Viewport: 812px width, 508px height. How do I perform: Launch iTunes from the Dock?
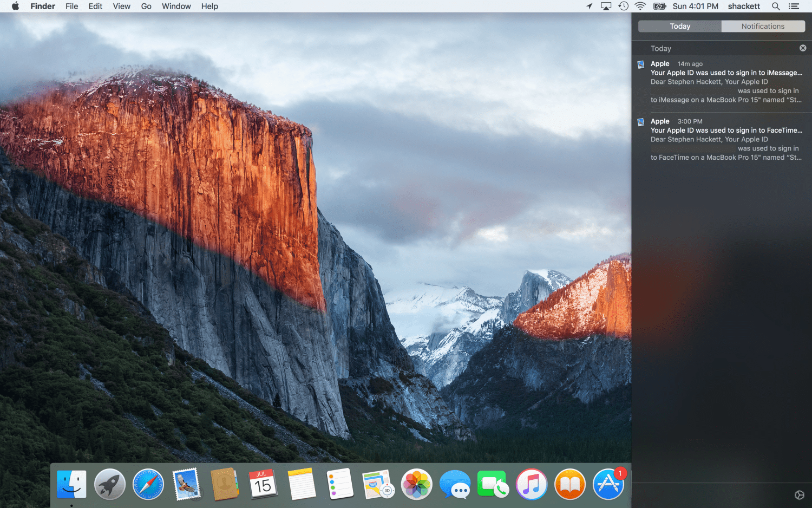pyautogui.click(x=532, y=484)
